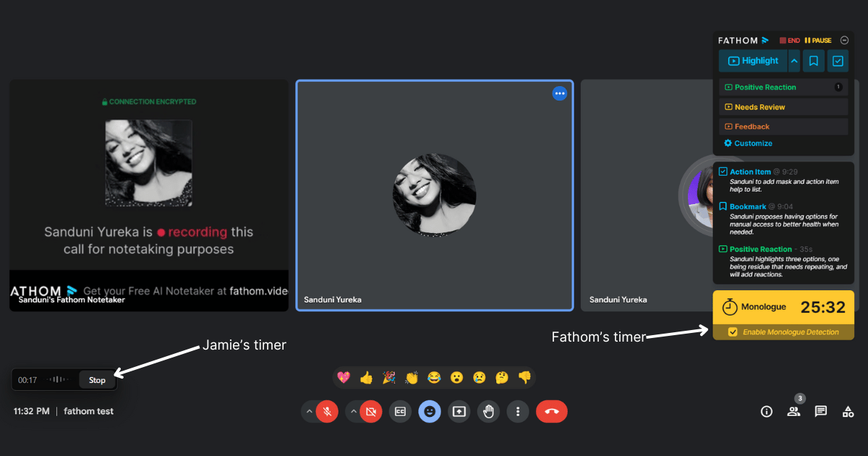Collapse the Highlight options chevron

(794, 61)
